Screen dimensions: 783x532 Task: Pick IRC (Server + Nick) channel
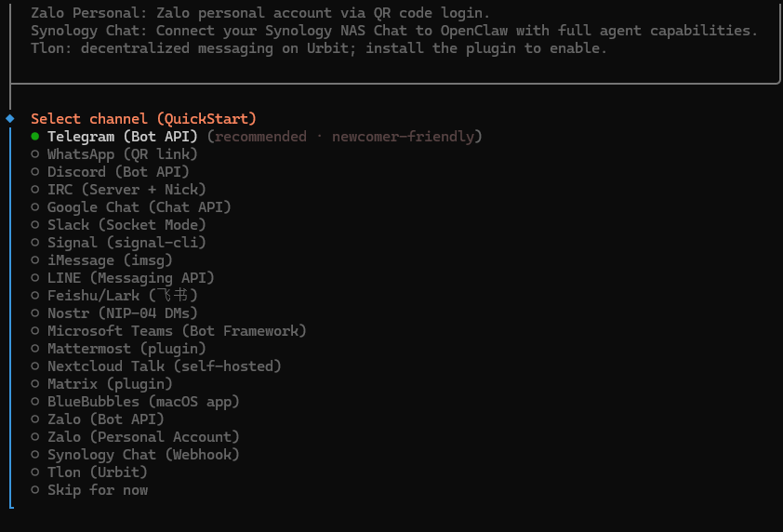point(126,190)
